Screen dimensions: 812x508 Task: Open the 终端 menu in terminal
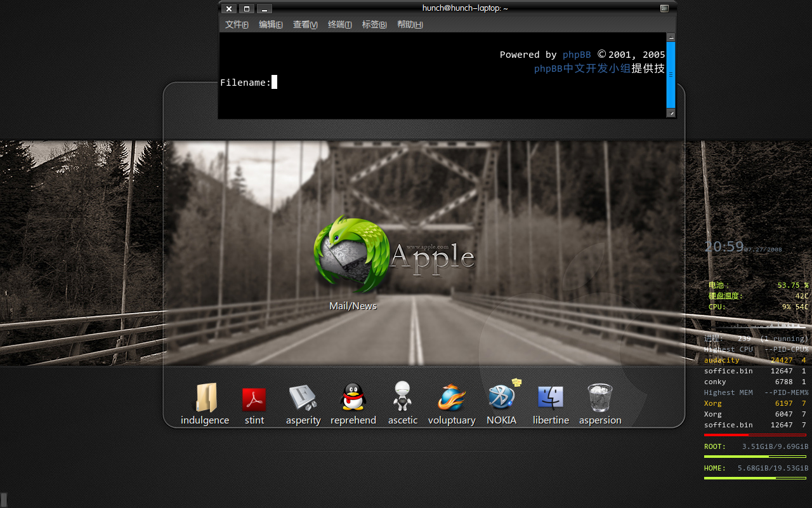click(340, 25)
